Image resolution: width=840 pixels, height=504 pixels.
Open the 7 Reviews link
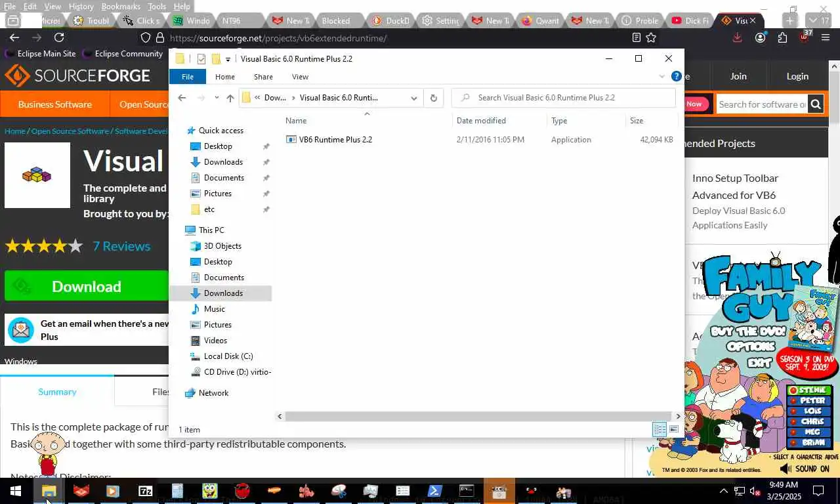[x=121, y=246]
